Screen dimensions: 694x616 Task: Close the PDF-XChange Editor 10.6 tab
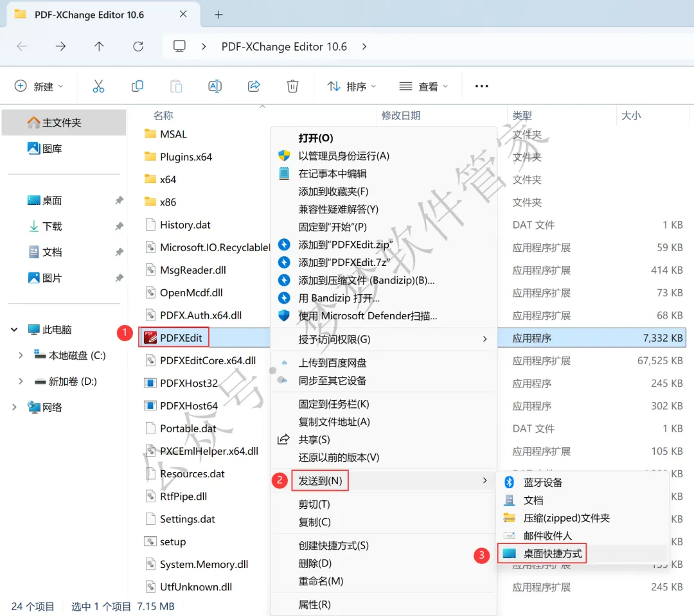183,14
